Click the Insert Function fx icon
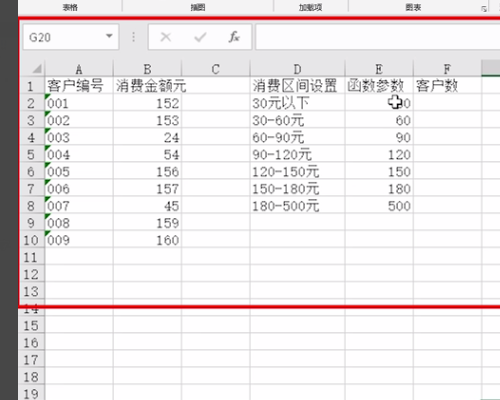The image size is (500, 400). pos(234,37)
